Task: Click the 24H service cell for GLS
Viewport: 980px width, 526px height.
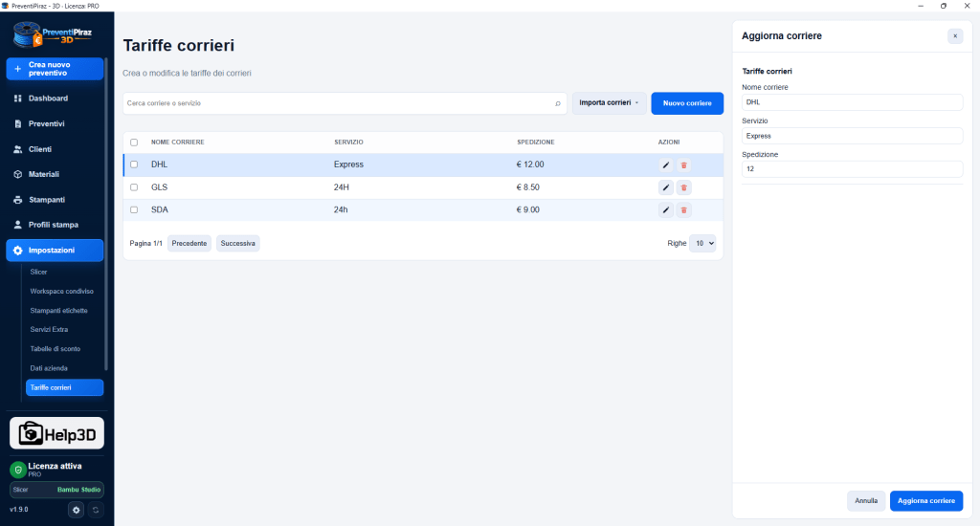Action: (x=342, y=187)
